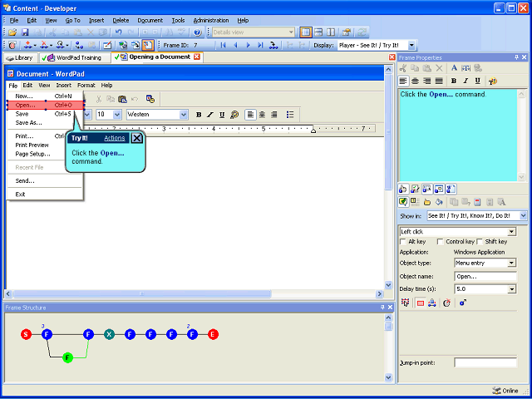Screen dimensions: 532x399
Task: Select the red S start node
Action: [26, 334]
